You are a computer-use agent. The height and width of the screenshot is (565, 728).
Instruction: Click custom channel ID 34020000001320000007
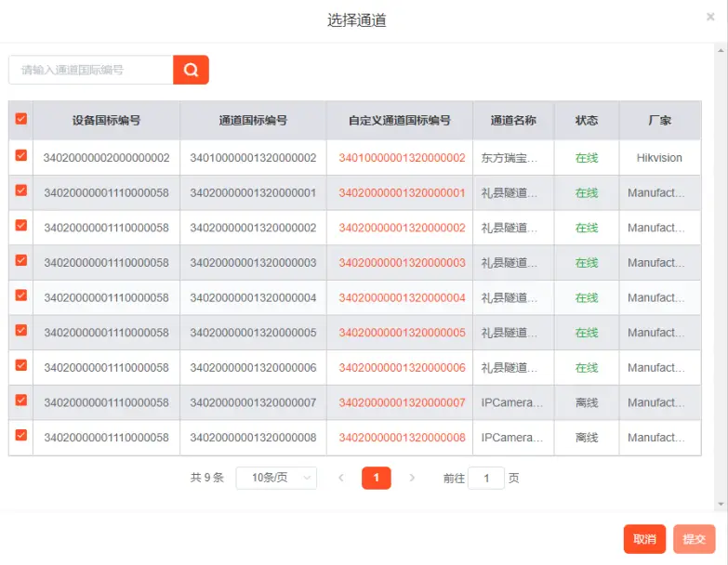(x=402, y=402)
